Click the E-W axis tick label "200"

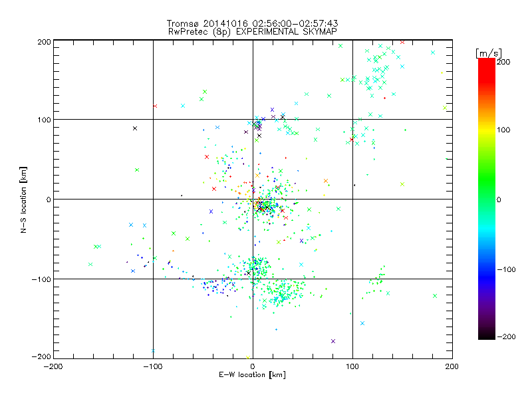(452, 366)
